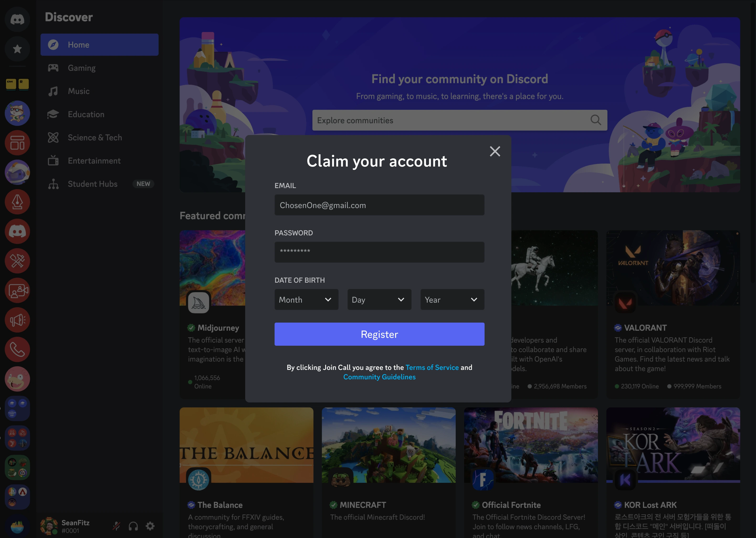This screenshot has height=538, width=756.
Task: Select Student Hubs category
Action: point(99,184)
